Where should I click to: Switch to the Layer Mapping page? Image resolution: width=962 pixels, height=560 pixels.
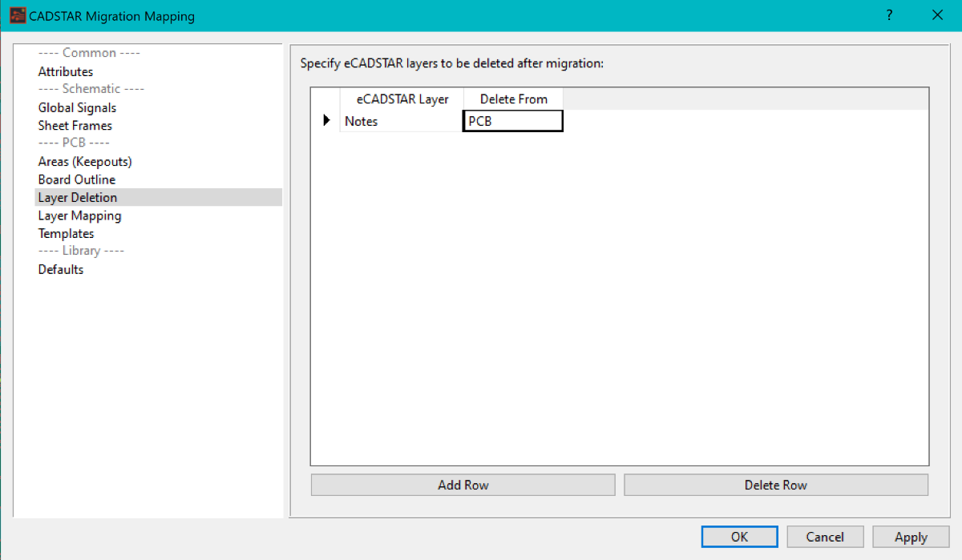[80, 216]
